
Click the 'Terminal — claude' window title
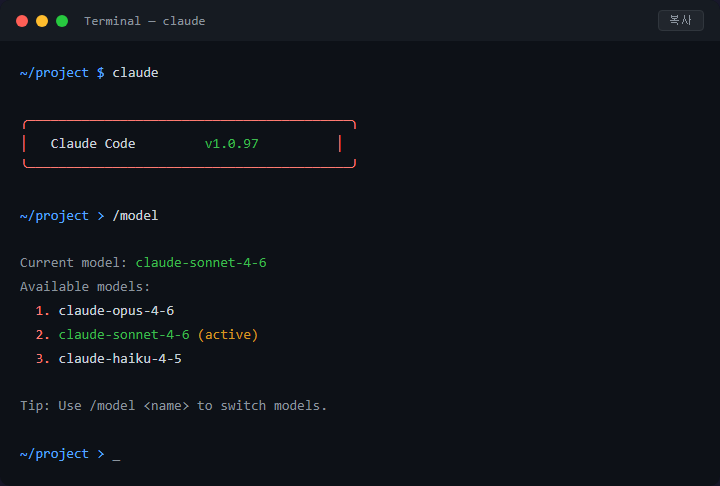click(145, 21)
